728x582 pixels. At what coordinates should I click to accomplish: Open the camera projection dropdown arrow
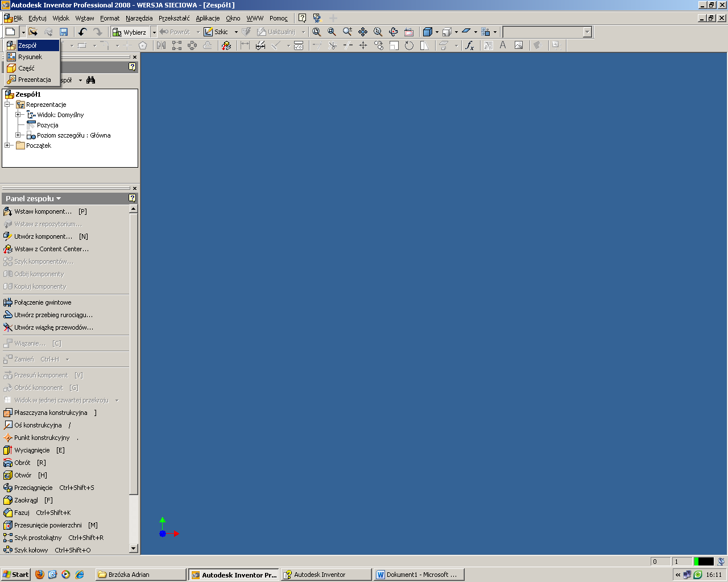456,32
